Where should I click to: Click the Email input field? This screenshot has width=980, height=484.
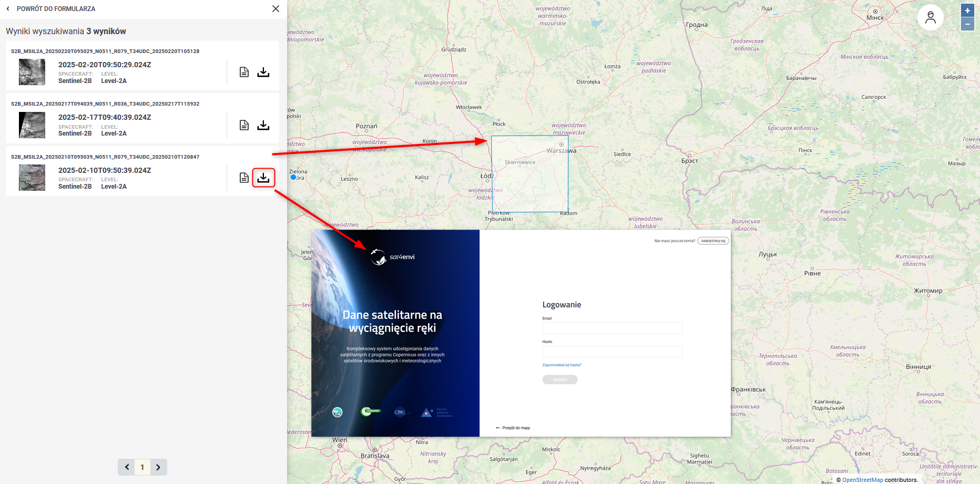click(x=612, y=328)
